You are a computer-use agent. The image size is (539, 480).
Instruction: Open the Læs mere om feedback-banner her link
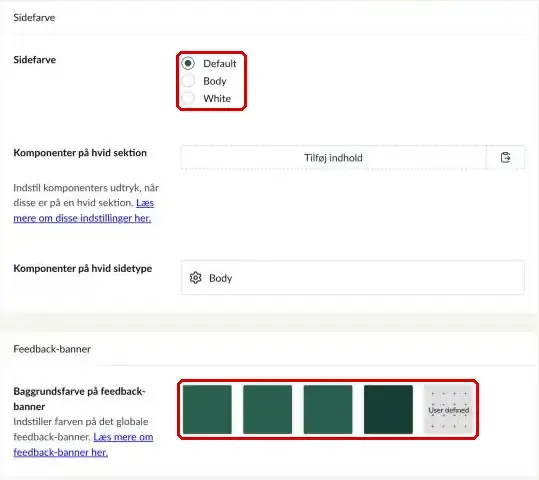(x=84, y=445)
